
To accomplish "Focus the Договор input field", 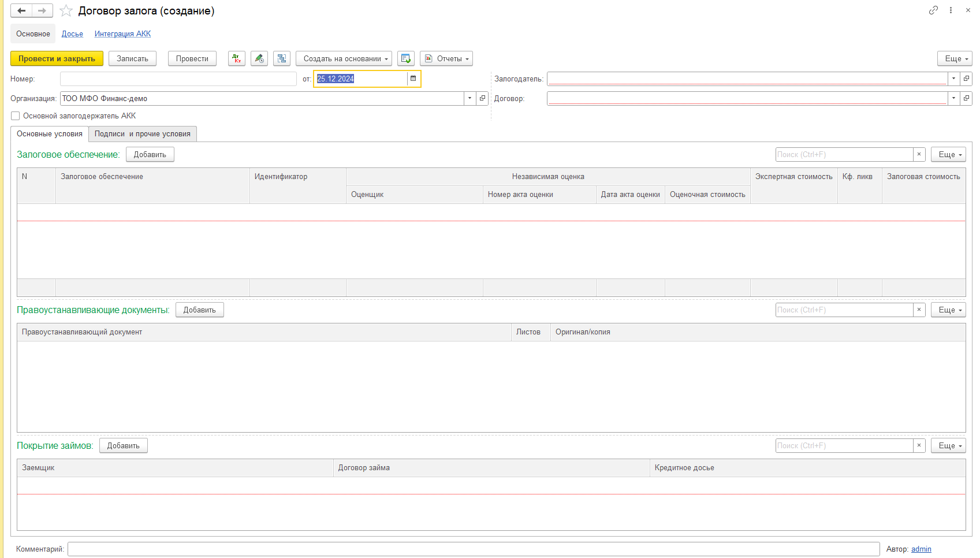I will [747, 98].
